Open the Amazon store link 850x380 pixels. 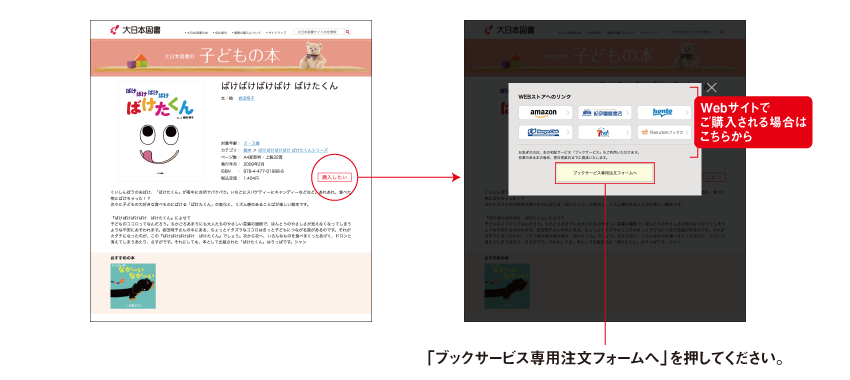click(x=545, y=113)
